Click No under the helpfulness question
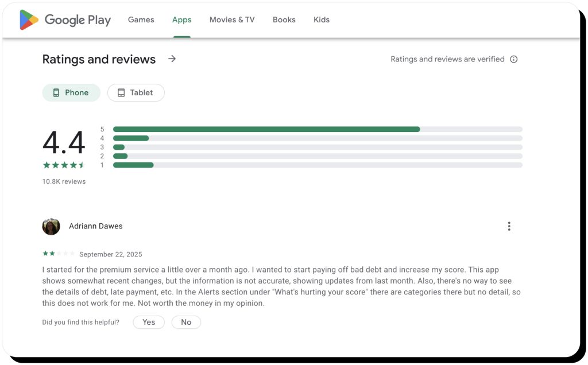Viewport: 588px width, 365px height. [x=185, y=322]
